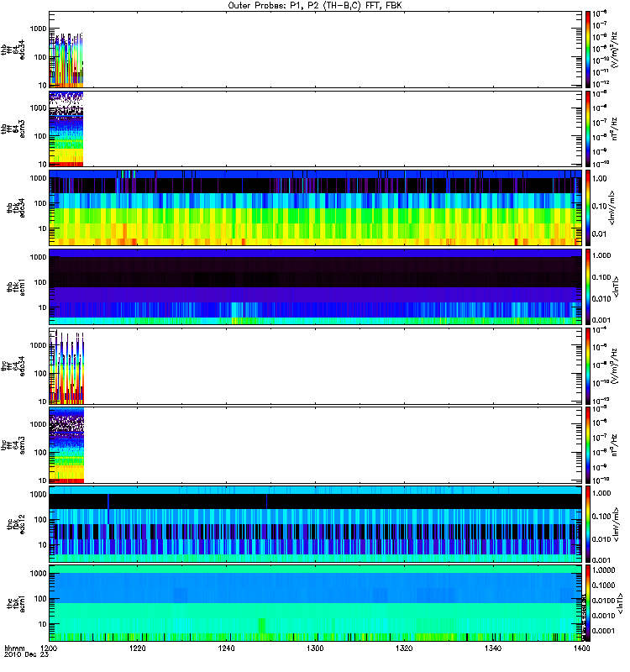
Task: Click the color bar of thb fbk edc34 panel
Action: coord(588,207)
